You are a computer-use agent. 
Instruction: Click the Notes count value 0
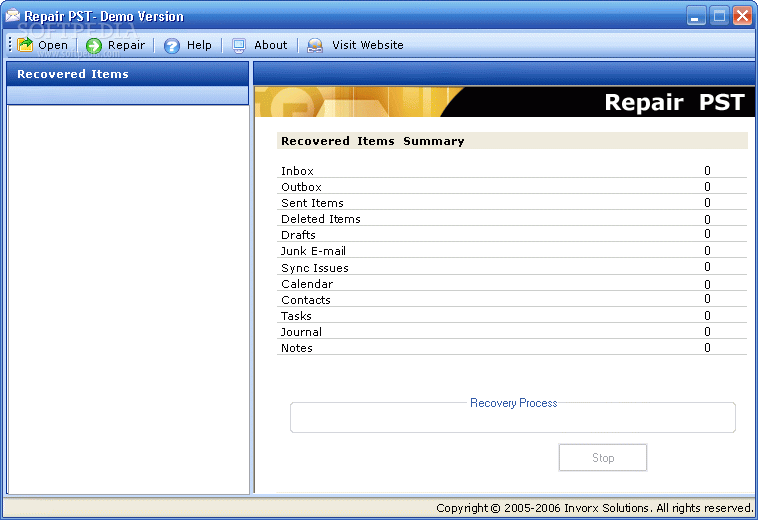[707, 347]
